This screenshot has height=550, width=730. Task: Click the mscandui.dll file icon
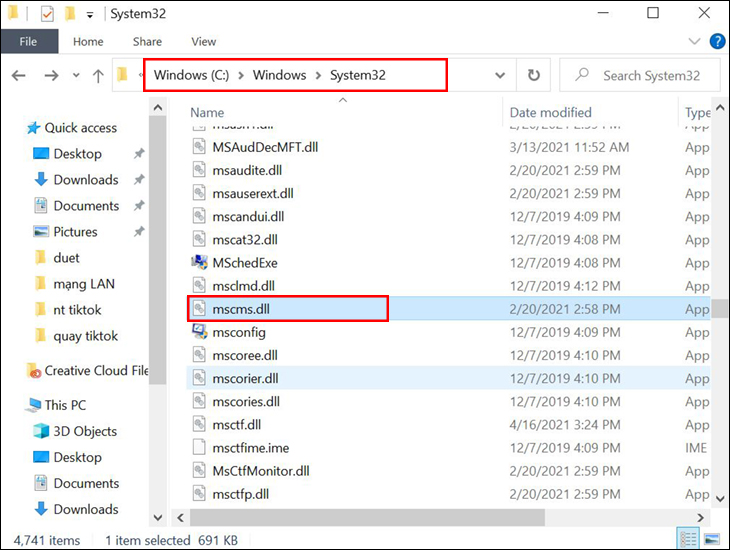tap(199, 217)
